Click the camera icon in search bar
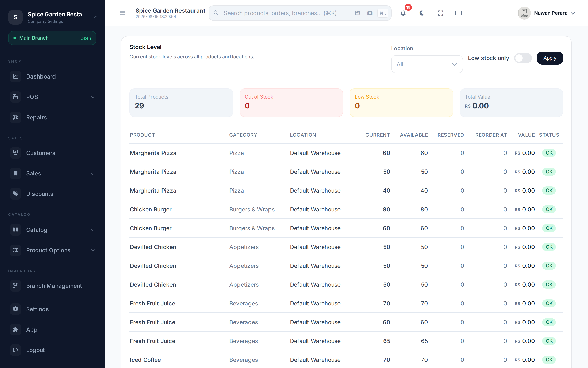 [x=370, y=13]
